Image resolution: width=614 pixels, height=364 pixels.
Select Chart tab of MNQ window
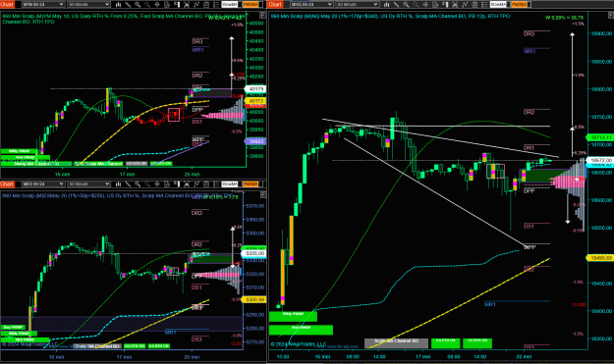pyautogui.click(x=275, y=4)
